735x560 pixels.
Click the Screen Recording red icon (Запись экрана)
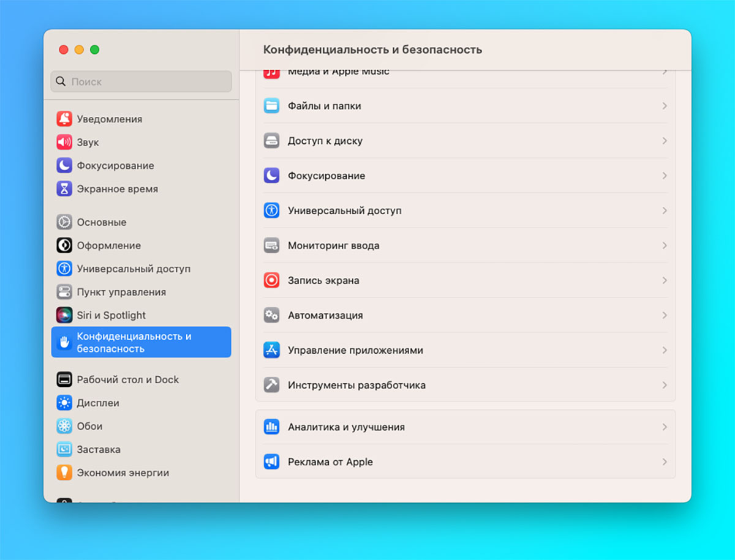pyautogui.click(x=271, y=280)
